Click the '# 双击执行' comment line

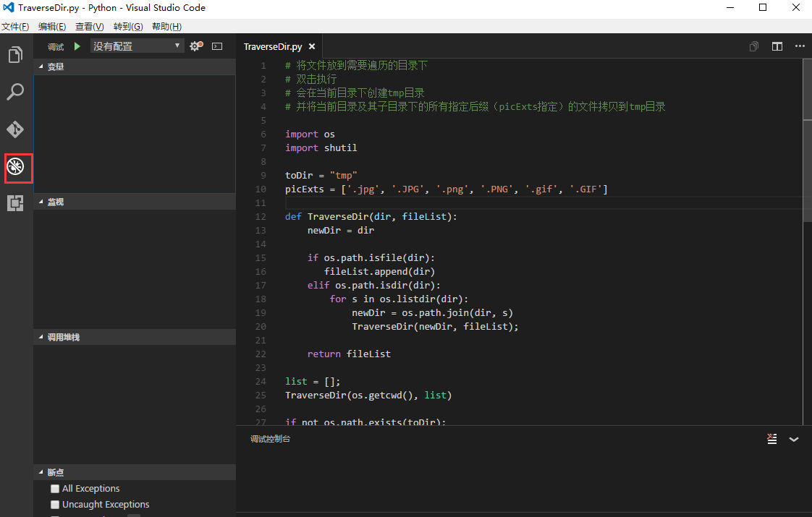(310, 80)
